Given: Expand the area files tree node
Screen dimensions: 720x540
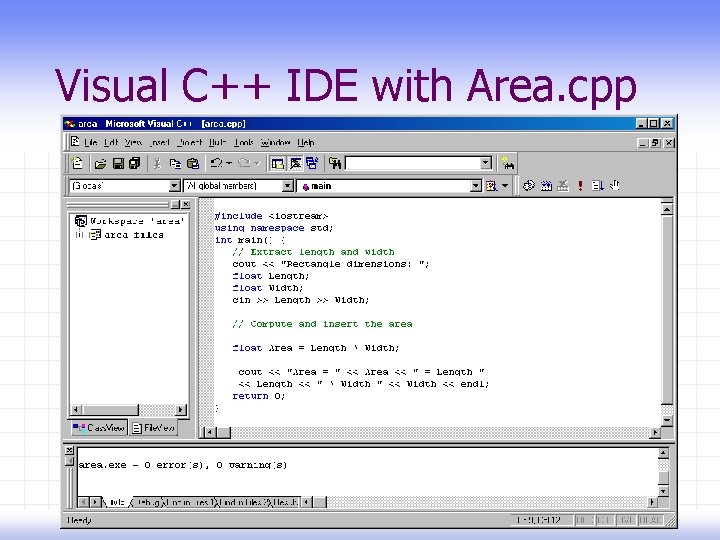Looking at the screenshot, I should (79, 235).
